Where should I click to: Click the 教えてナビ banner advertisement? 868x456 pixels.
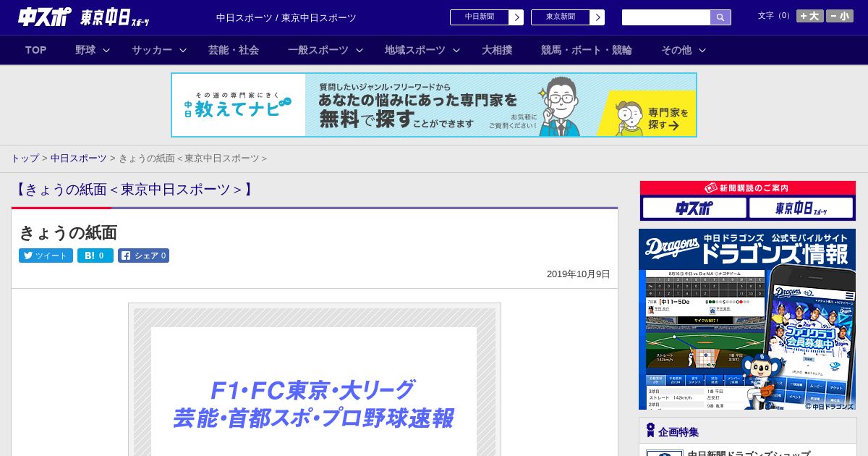pos(434,105)
